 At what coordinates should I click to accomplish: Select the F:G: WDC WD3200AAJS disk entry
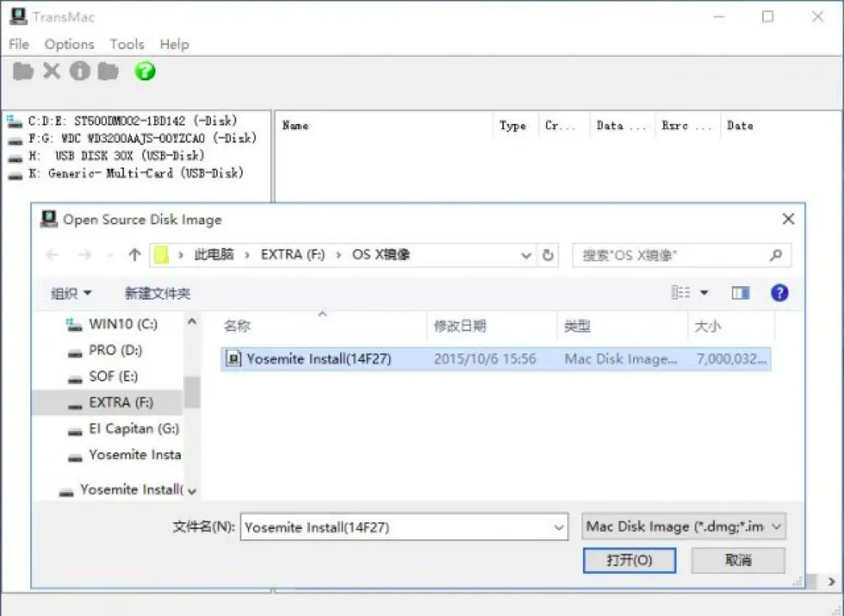coord(133,138)
